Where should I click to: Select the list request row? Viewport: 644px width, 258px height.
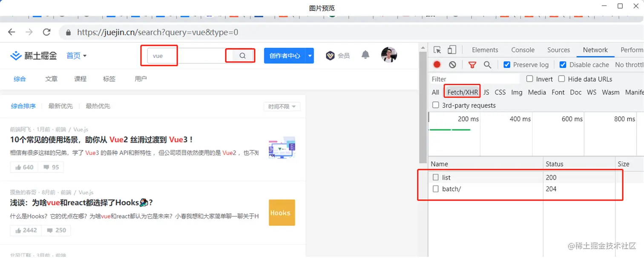coord(536,178)
